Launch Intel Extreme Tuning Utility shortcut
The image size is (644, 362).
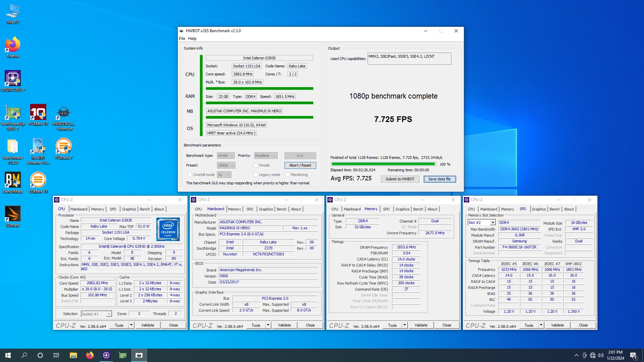[38, 151]
